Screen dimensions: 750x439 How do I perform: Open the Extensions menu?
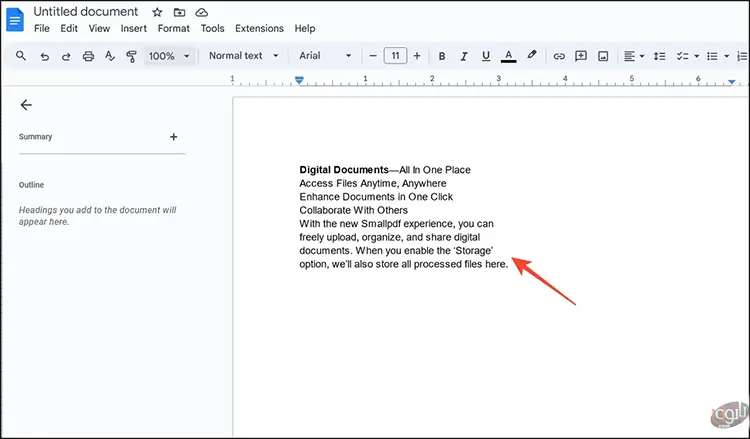click(259, 28)
